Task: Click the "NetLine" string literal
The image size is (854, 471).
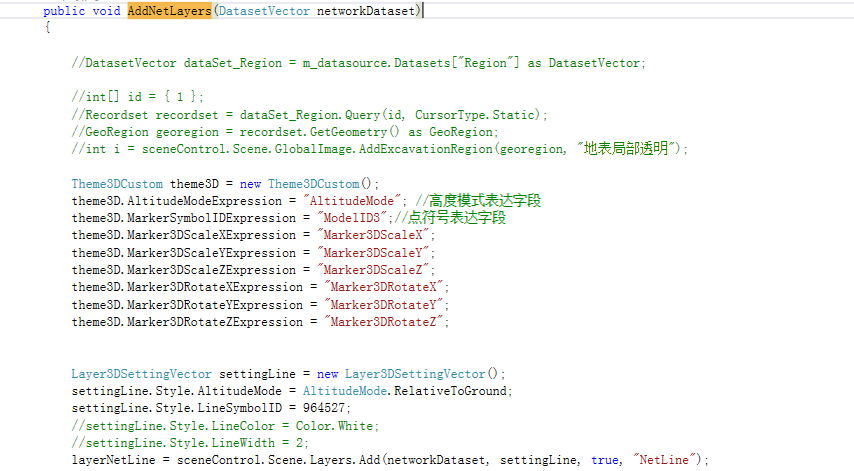Action: [664, 460]
